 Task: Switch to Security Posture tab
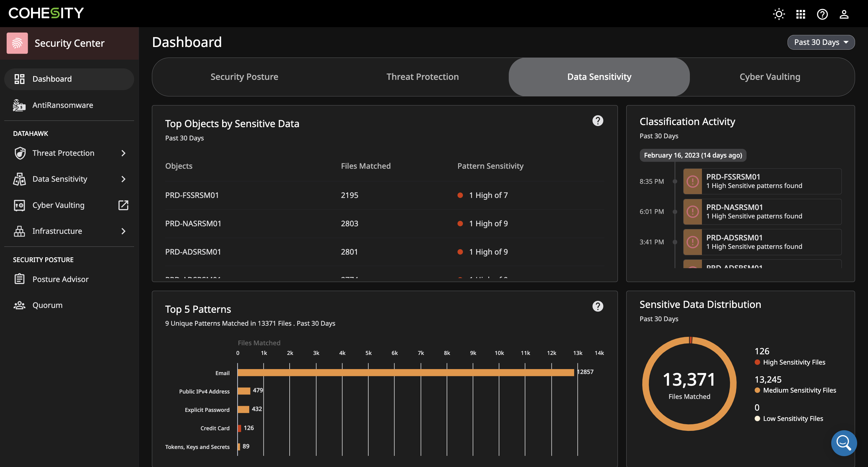244,77
